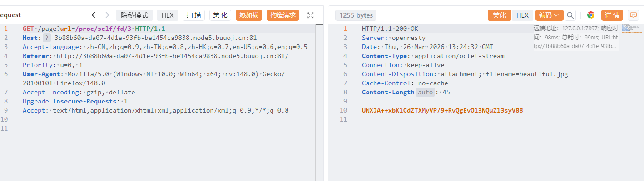Toggle request HEX view
This screenshot has width=644, height=181.
point(168,15)
